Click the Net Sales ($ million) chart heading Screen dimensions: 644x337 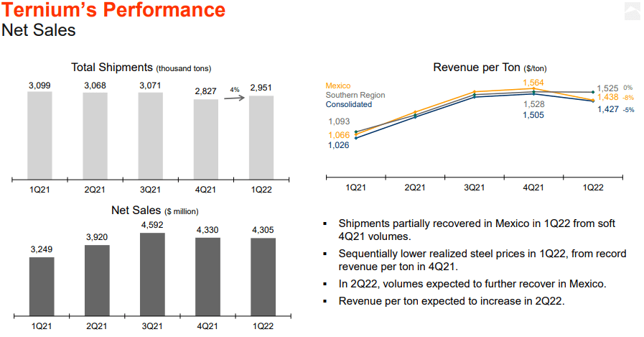(155, 211)
